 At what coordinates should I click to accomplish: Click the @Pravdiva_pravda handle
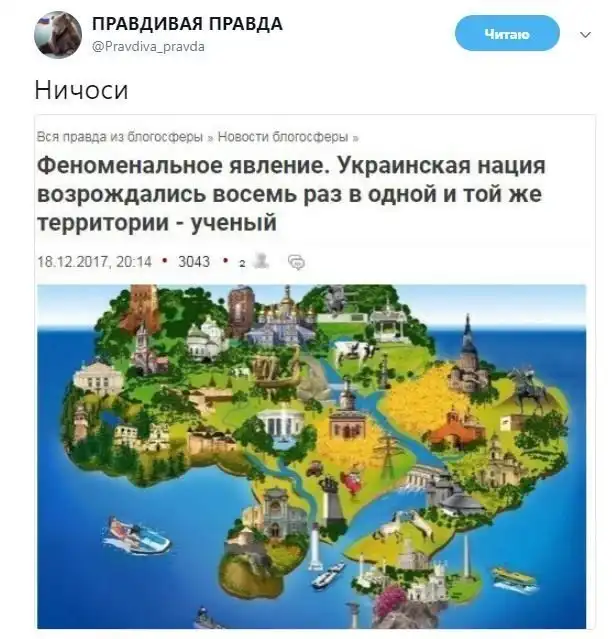pos(148,47)
